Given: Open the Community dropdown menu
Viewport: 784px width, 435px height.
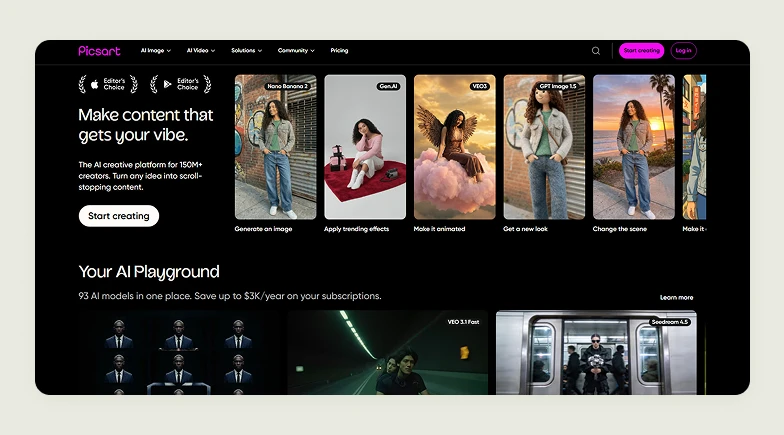Looking at the screenshot, I should [x=296, y=50].
